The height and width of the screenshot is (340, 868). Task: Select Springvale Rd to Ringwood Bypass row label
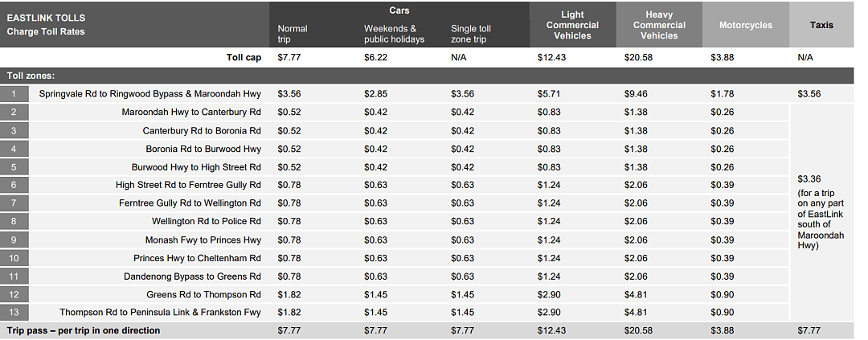pos(150,94)
